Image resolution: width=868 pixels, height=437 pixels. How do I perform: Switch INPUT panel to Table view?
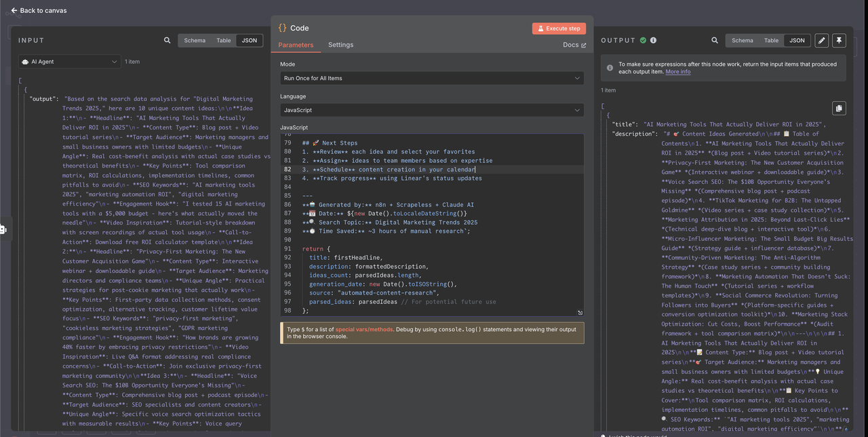point(224,40)
